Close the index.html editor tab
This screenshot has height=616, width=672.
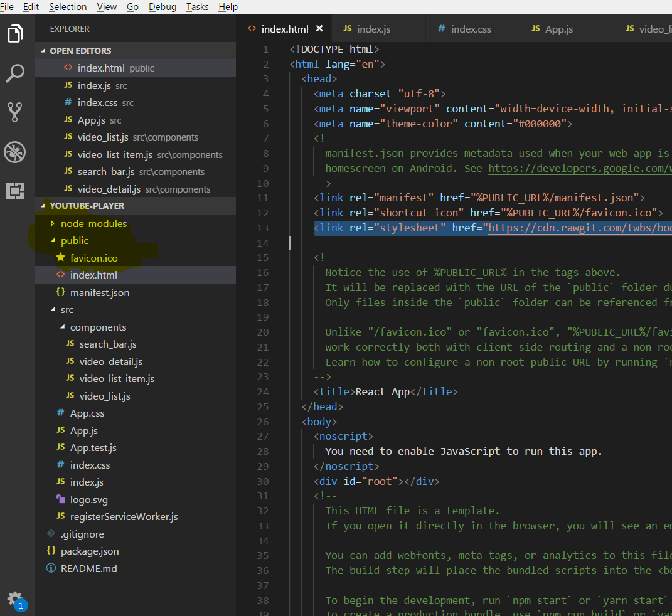pos(319,29)
